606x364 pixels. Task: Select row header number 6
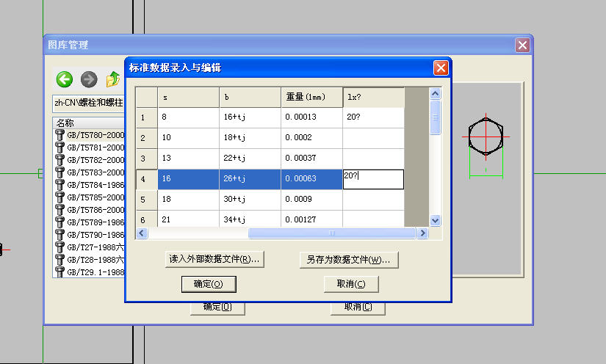pos(146,219)
